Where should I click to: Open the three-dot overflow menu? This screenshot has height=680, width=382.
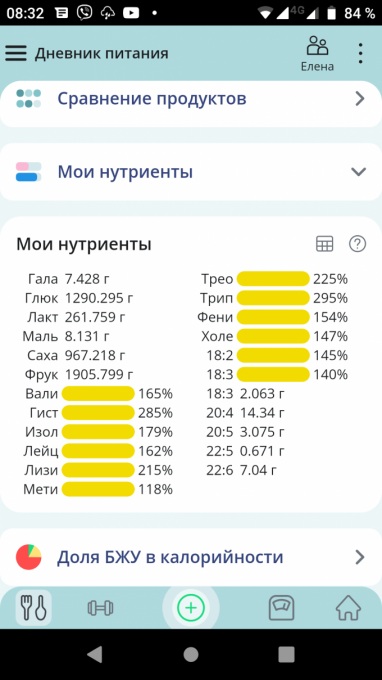coord(360,54)
